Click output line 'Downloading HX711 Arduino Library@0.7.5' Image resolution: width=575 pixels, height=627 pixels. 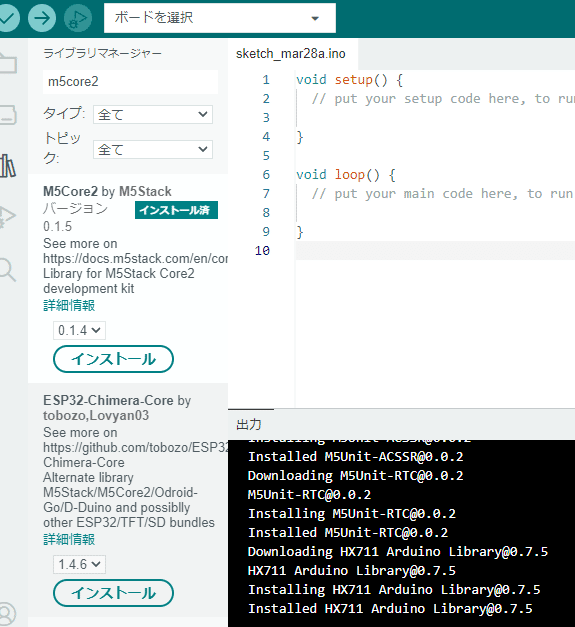tap(398, 552)
